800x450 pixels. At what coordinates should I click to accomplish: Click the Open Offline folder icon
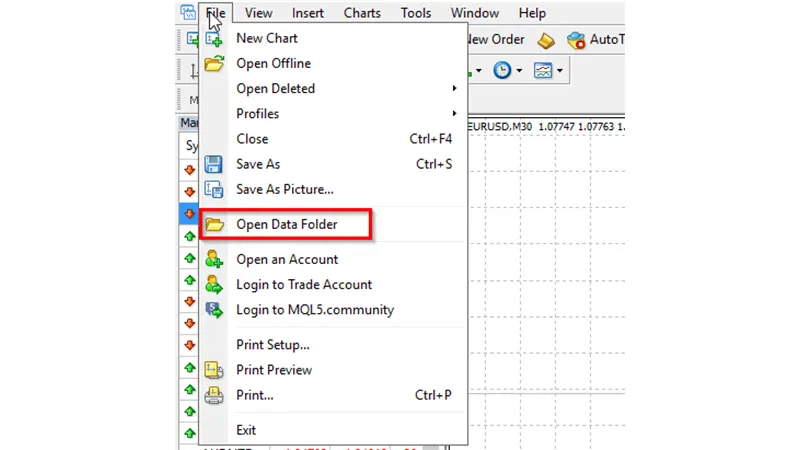[x=214, y=64]
